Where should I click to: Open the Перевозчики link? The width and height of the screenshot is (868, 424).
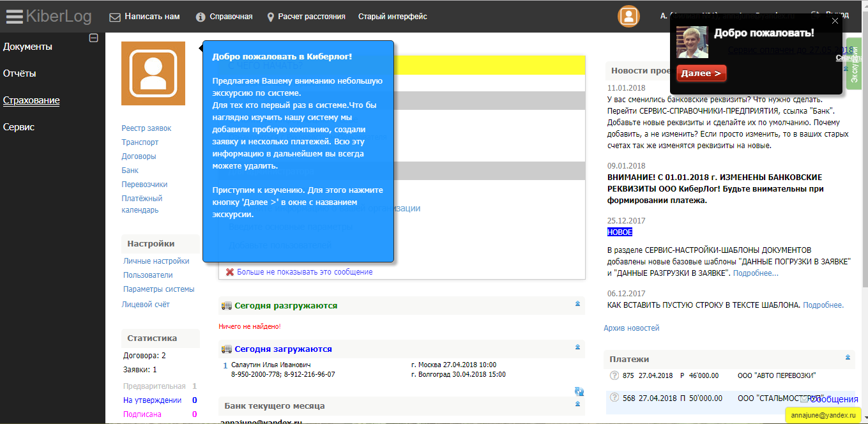point(144,185)
